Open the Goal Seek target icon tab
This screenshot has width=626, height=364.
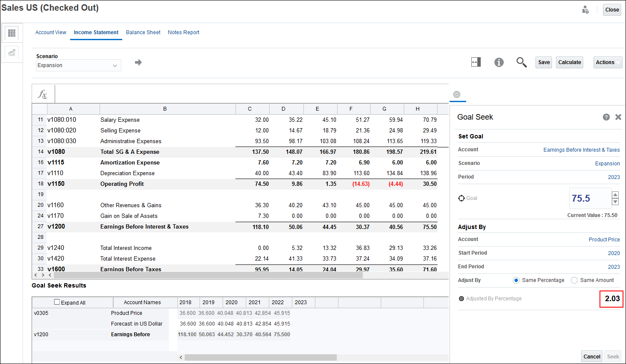coord(457,94)
